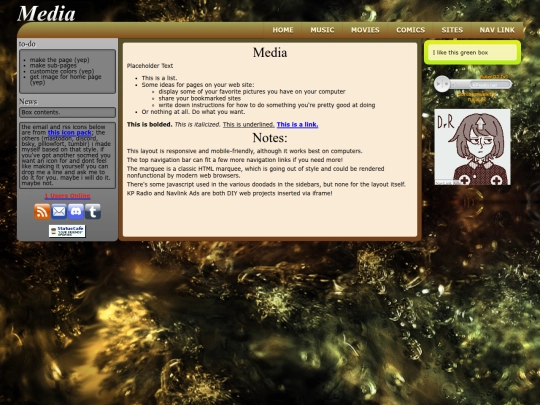
Task: Open the Tumblr icon link
Action: pyautogui.click(x=93, y=211)
